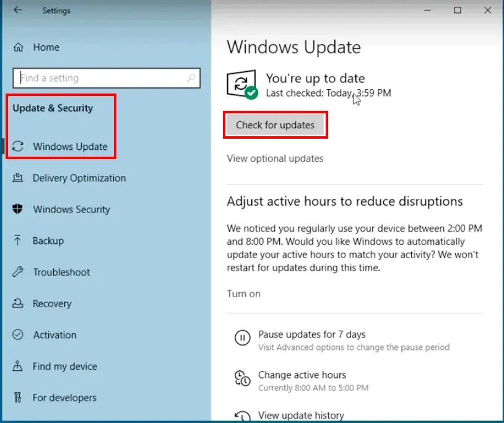The height and width of the screenshot is (423, 504).
Task: Click the Activation checkmark circle icon
Action: [x=18, y=334]
